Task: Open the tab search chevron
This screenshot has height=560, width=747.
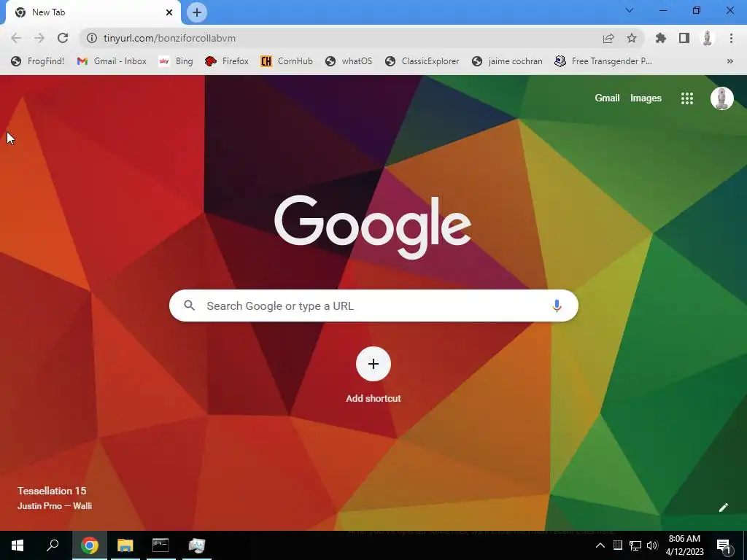Action: click(630, 10)
